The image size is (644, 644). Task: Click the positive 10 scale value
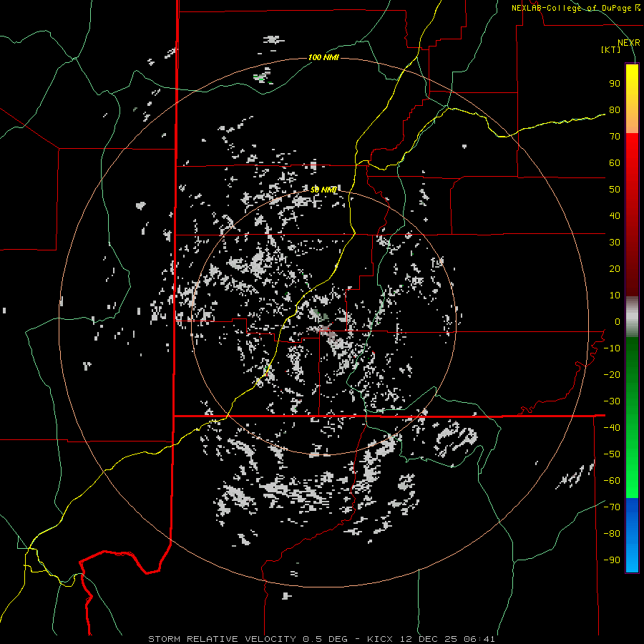coord(615,296)
